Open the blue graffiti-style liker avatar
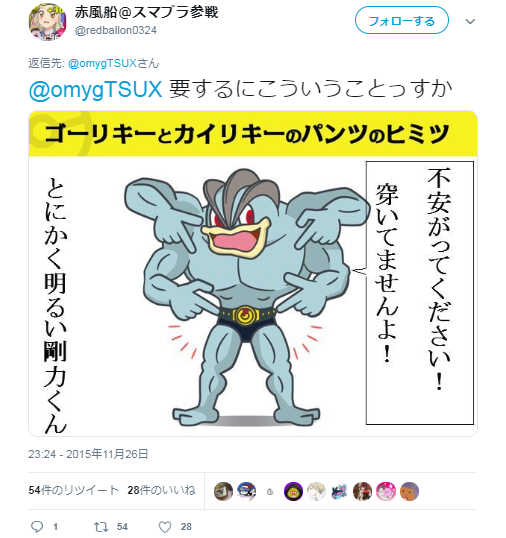This screenshot has width=506, height=538. (340, 491)
